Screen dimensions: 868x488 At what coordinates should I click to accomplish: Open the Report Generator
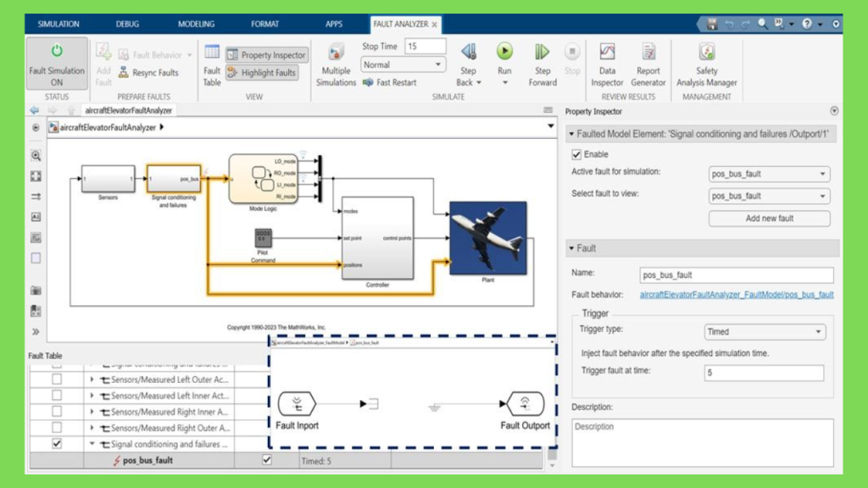(x=648, y=65)
